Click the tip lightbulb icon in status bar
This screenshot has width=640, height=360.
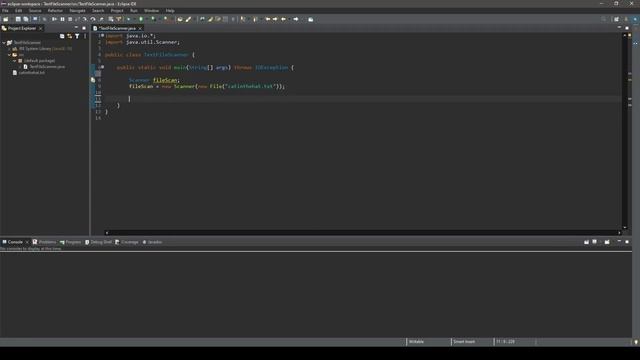point(636,342)
